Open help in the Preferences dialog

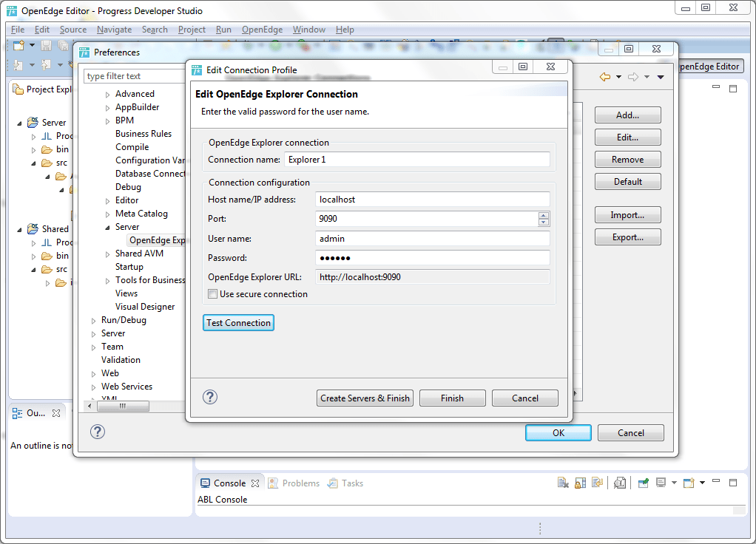98,432
